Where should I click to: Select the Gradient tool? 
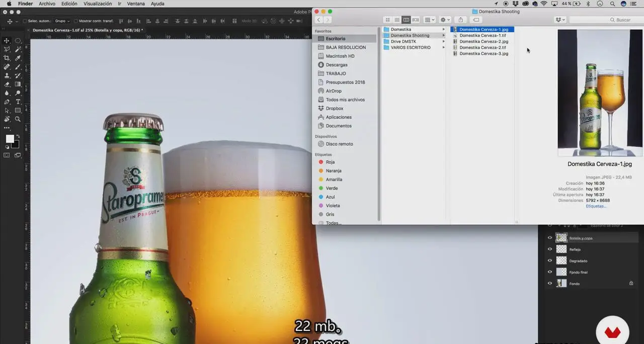point(18,84)
